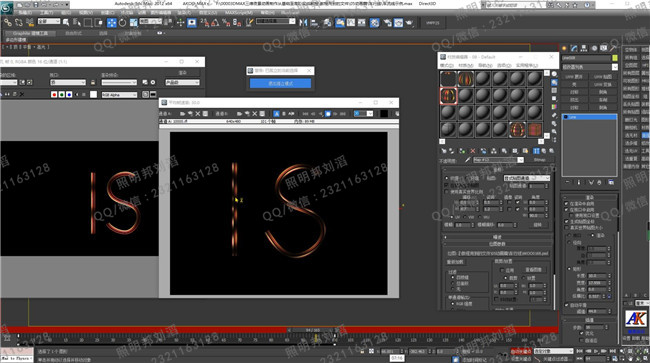Open the Hierarchy panel in command panel

(584, 48)
